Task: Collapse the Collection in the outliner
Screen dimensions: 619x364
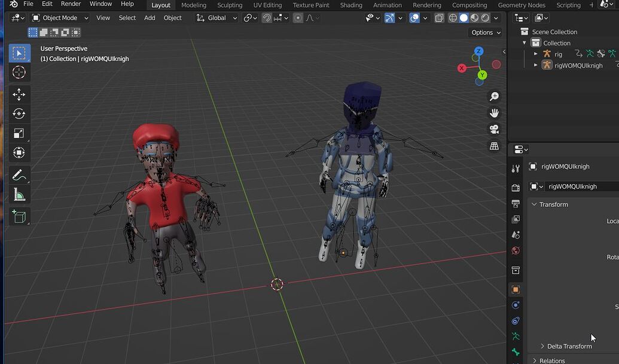Action: 525,42
